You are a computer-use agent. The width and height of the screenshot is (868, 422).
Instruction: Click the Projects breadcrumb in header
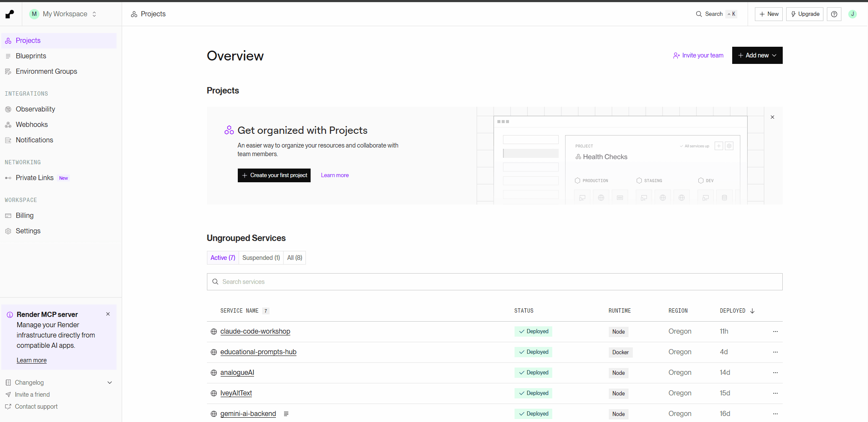148,14
